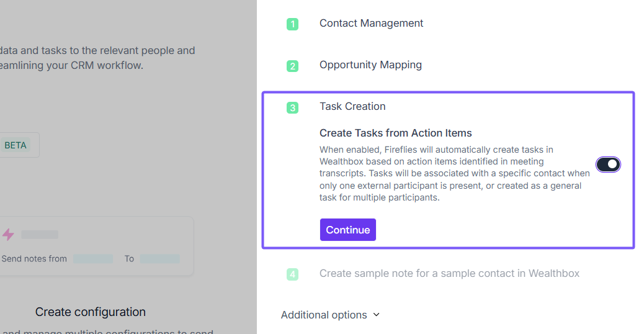Expand the Additional options section
The width and height of the screenshot is (644, 334).
[331, 315]
